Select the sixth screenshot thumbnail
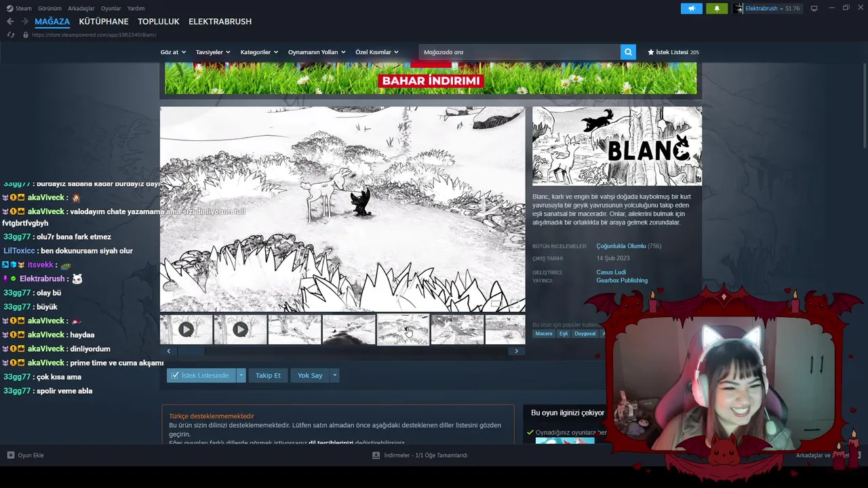 [x=457, y=329]
